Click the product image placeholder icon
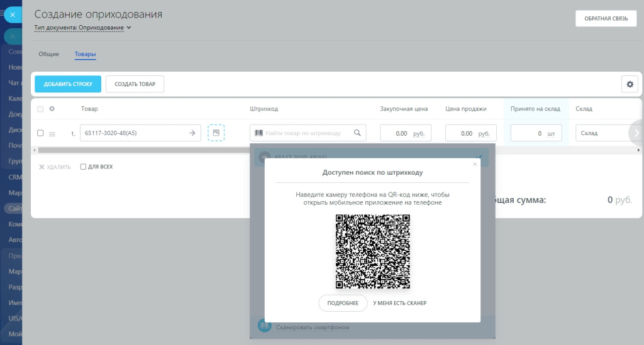The width and height of the screenshot is (644, 345). pyautogui.click(x=216, y=133)
